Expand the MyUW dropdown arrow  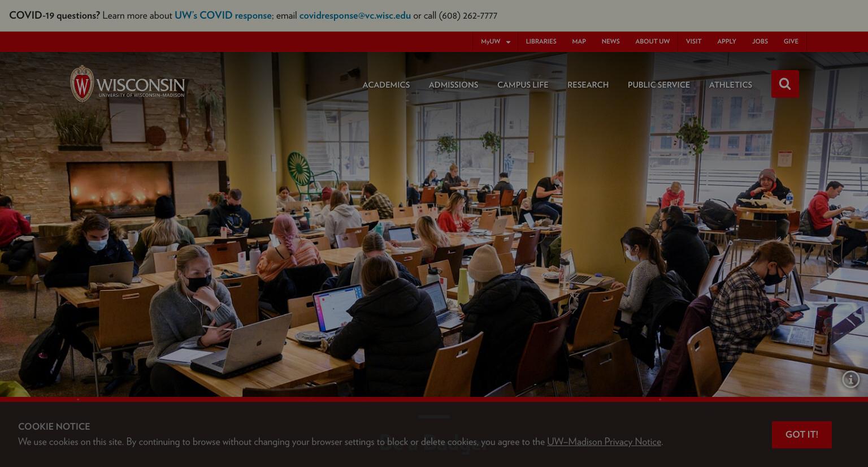508,42
